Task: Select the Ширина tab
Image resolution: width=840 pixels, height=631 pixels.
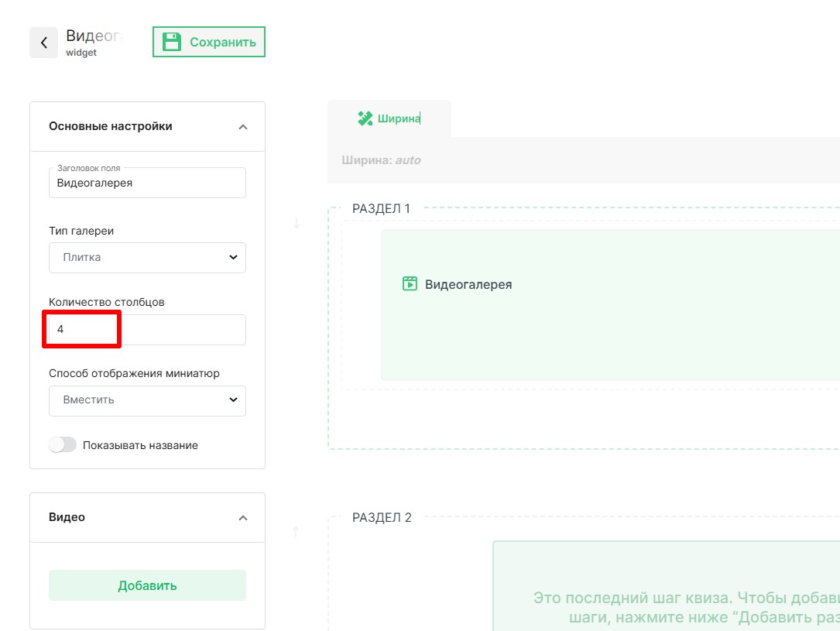Action: pyautogui.click(x=389, y=118)
